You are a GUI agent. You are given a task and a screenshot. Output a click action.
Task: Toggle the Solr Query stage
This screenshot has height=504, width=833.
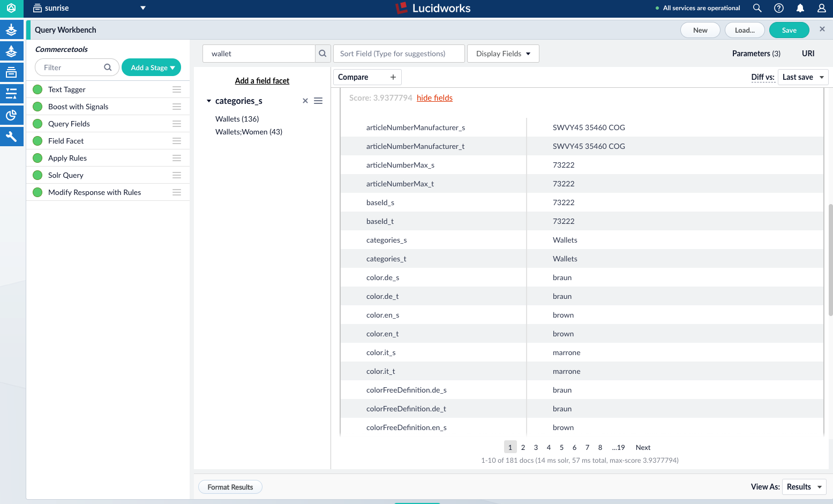(37, 175)
